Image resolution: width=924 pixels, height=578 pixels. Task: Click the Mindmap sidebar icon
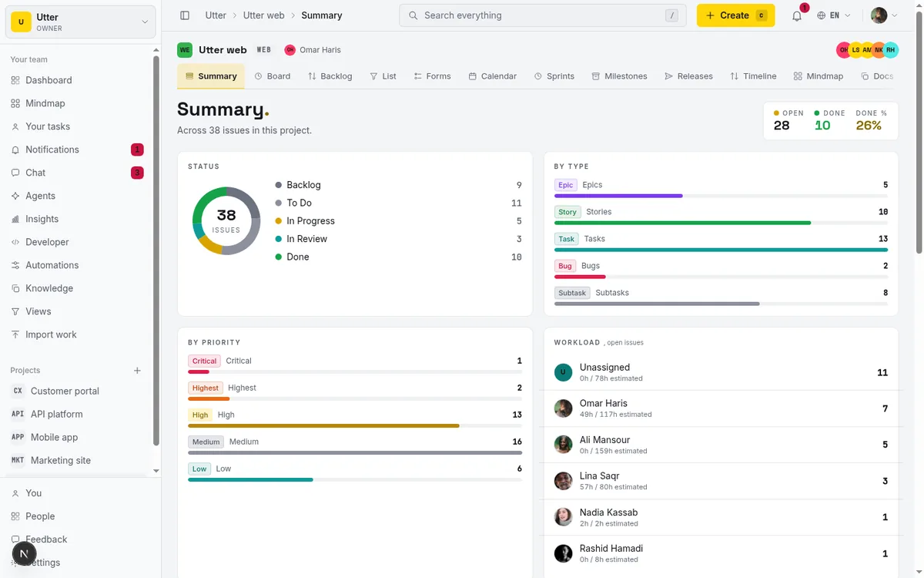coord(15,103)
